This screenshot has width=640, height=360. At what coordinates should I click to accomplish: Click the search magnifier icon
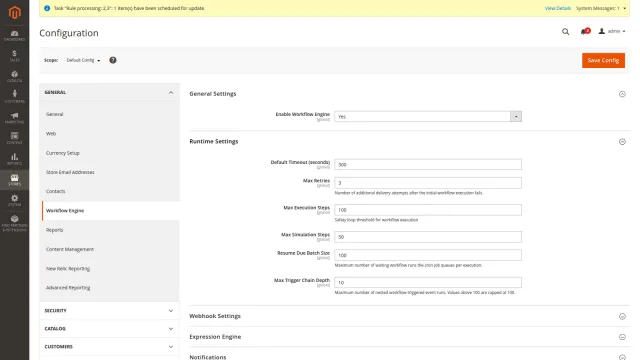tap(565, 31)
